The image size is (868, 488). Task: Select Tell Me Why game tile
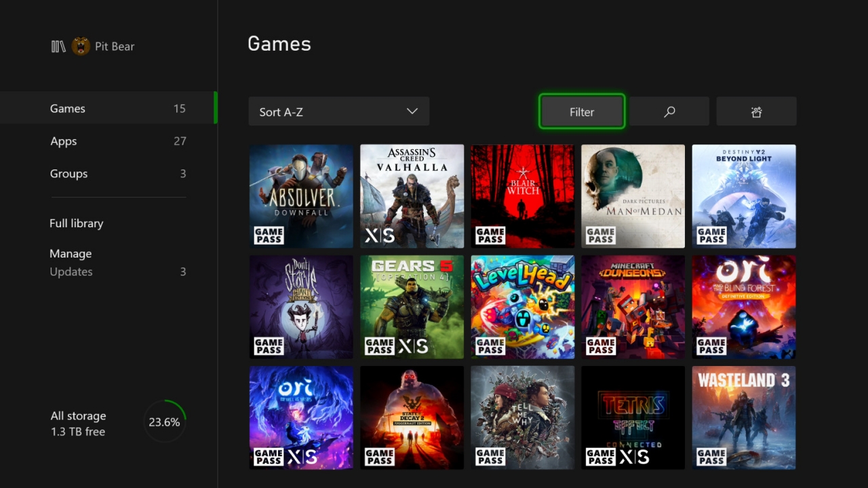click(x=523, y=418)
